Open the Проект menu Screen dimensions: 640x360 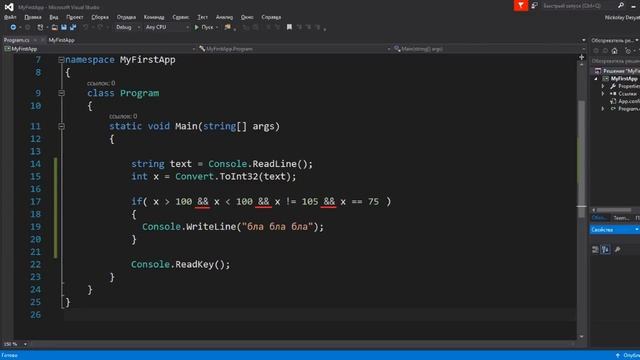[75, 17]
